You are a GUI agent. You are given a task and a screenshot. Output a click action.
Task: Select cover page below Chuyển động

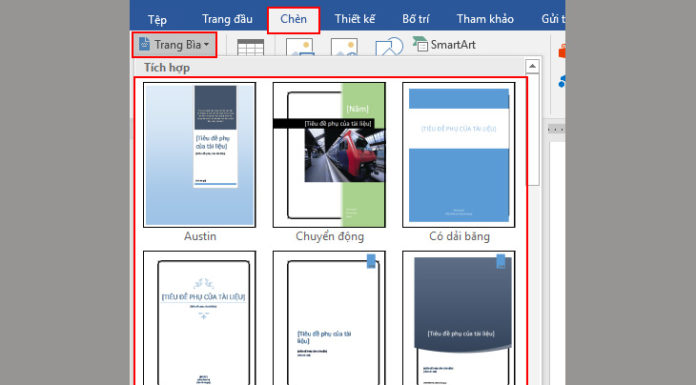(329, 318)
